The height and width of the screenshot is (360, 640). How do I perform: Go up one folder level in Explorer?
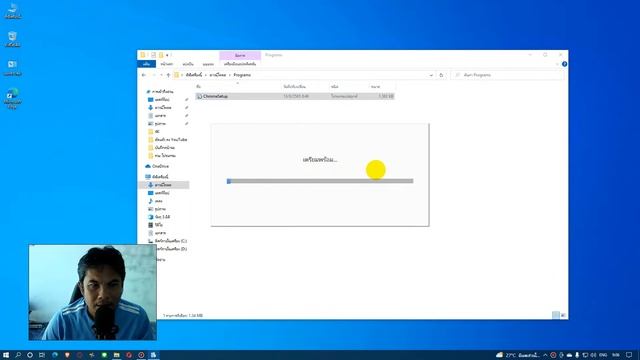point(168,75)
